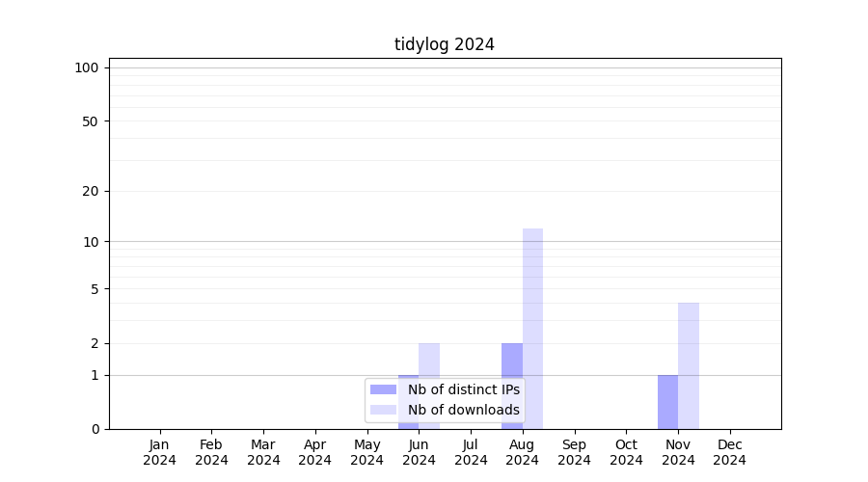Click the y-axis tick label '100'
Image resolution: width=868 pixels, height=482 pixels.
tap(87, 67)
